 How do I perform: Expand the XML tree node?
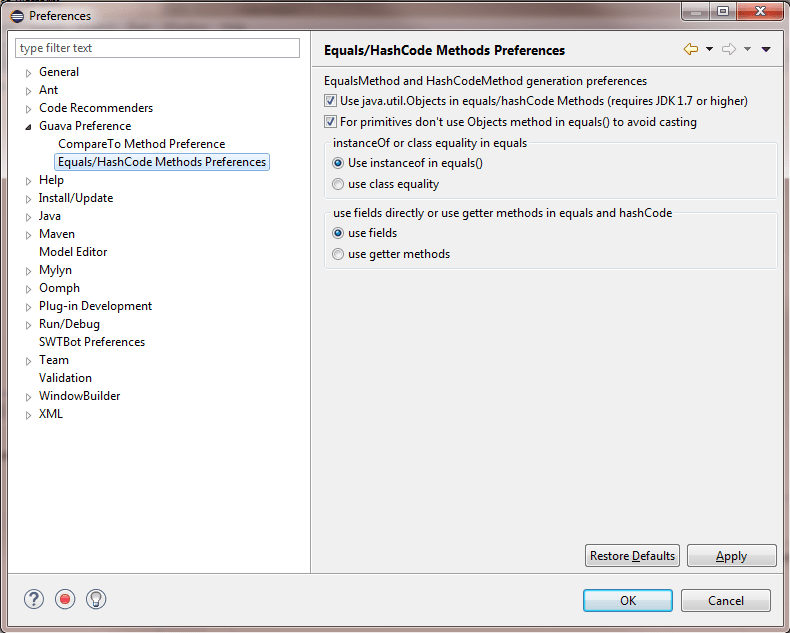coord(29,415)
